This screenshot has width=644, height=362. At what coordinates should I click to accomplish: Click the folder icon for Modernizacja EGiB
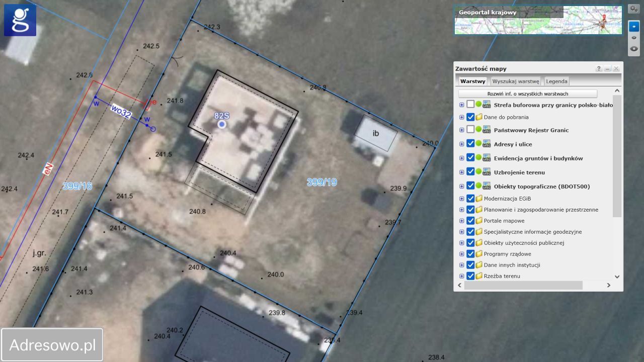click(479, 199)
